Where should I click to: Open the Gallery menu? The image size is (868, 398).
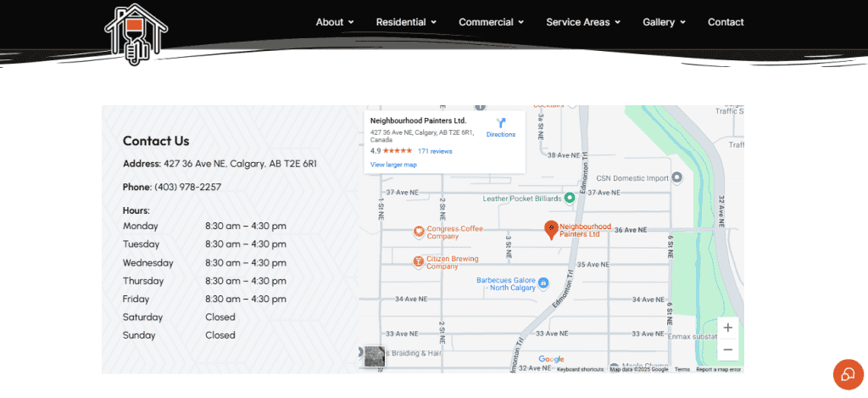[664, 22]
